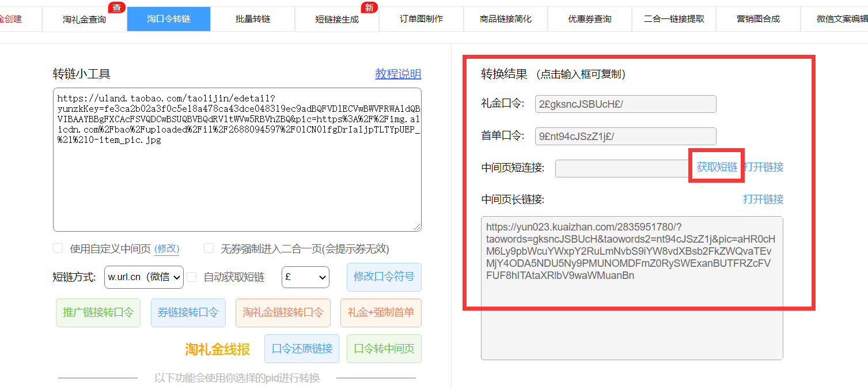Select the 淘口令转链 tab
This screenshot has height=389, width=868.
click(169, 19)
